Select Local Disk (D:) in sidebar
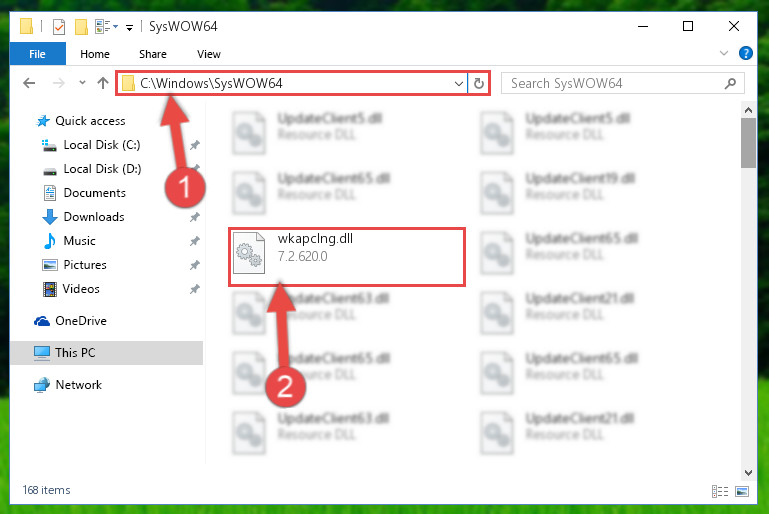 102,169
